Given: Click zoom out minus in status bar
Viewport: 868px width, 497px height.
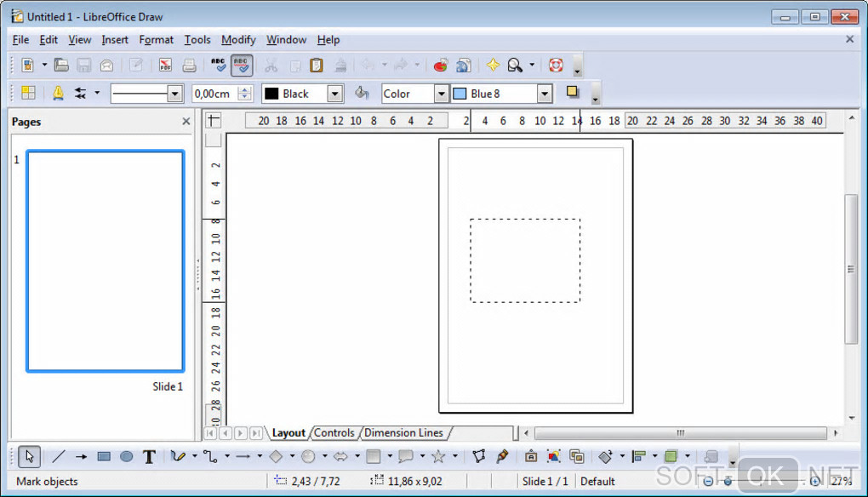Looking at the screenshot, I should tap(708, 482).
